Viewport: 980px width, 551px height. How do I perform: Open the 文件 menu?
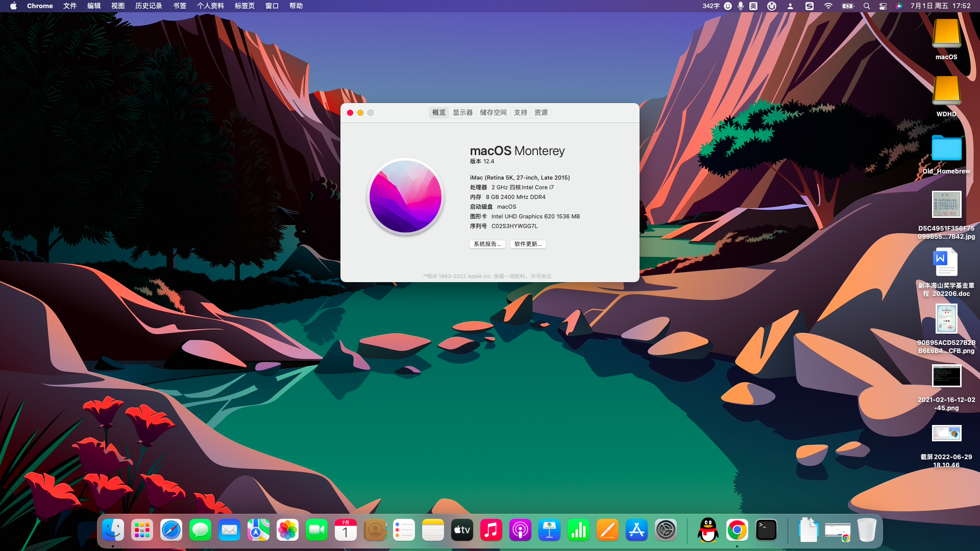point(70,6)
